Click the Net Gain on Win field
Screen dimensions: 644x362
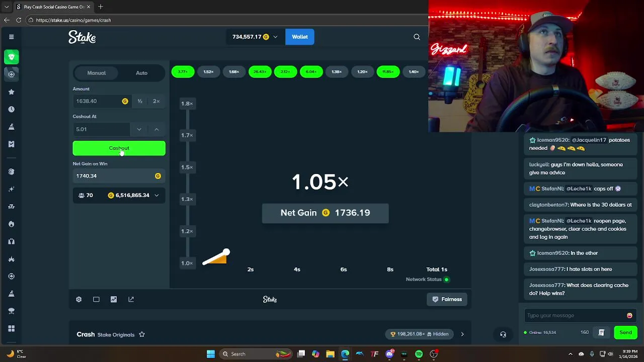(119, 176)
